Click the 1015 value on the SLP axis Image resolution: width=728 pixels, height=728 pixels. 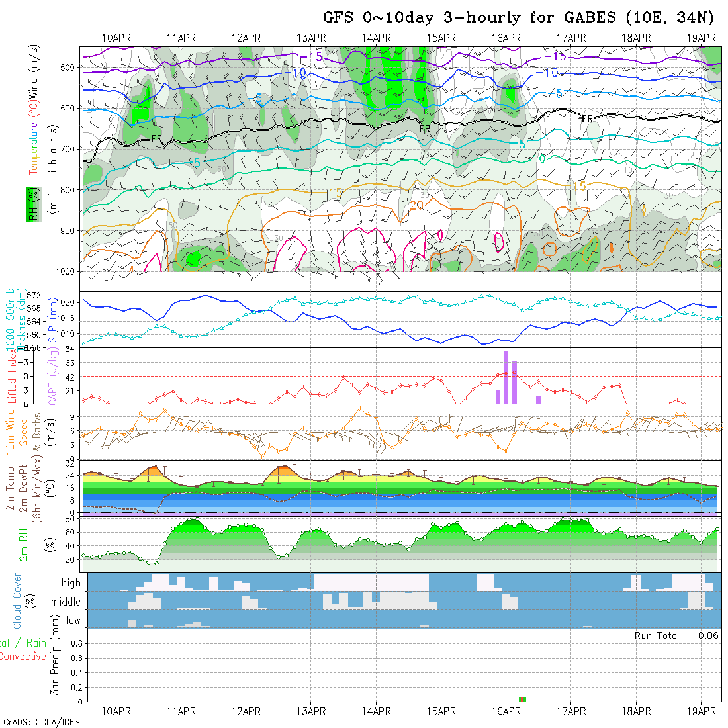(66, 318)
